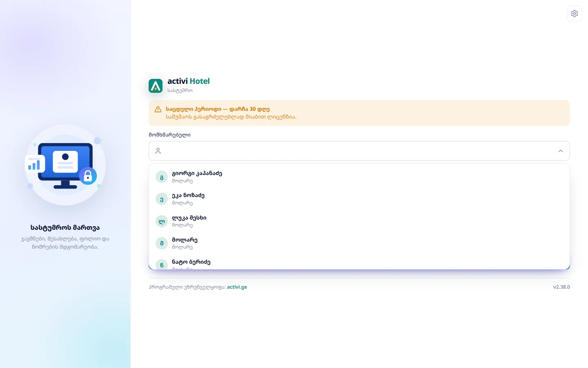The height and width of the screenshot is (368, 588).
Task: Click the სასტუმროს მართვა heading
Action: point(65,228)
